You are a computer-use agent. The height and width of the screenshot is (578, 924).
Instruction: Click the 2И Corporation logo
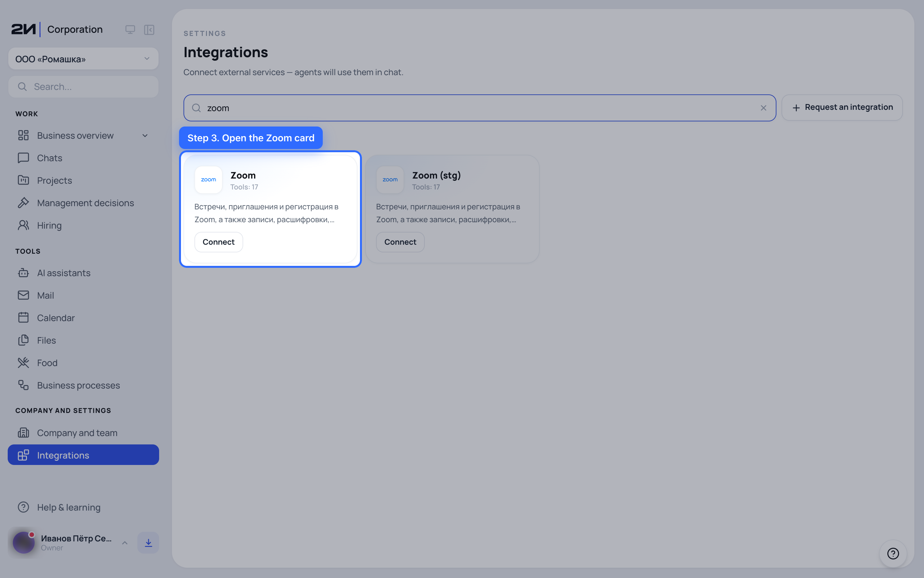tap(57, 30)
